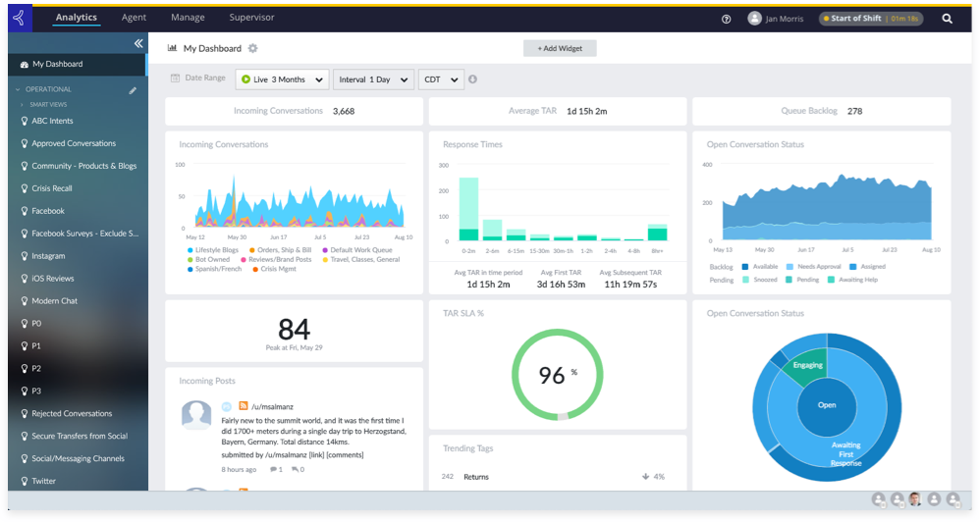Open the Live 3 Months dropdown
Viewport: 980px width, 522px height.
pyautogui.click(x=281, y=79)
